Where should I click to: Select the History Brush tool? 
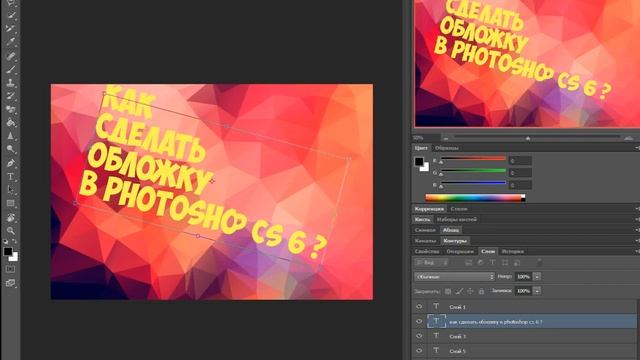tap(11, 96)
